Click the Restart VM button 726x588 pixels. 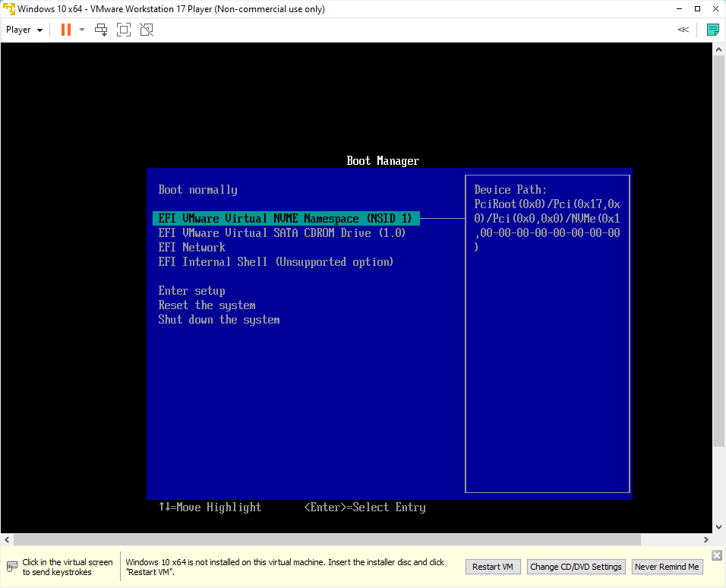[493, 567]
